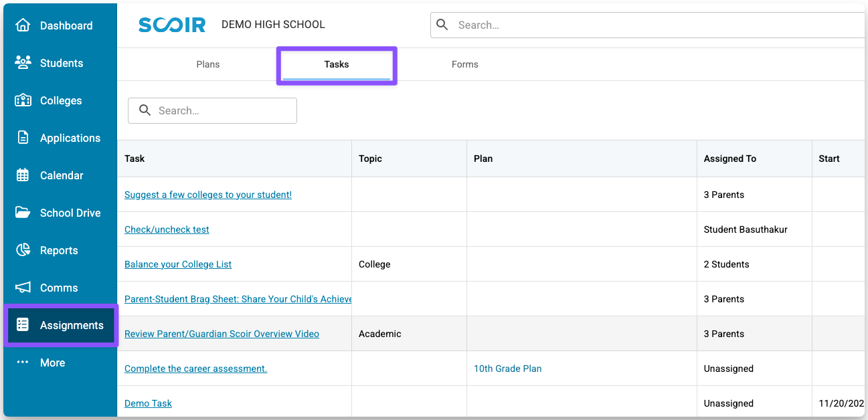Click the Applications document icon

coord(23,138)
